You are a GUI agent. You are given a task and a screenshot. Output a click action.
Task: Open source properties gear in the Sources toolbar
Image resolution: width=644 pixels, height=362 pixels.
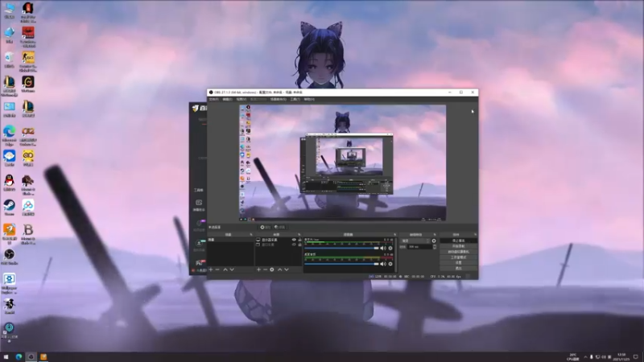click(272, 269)
